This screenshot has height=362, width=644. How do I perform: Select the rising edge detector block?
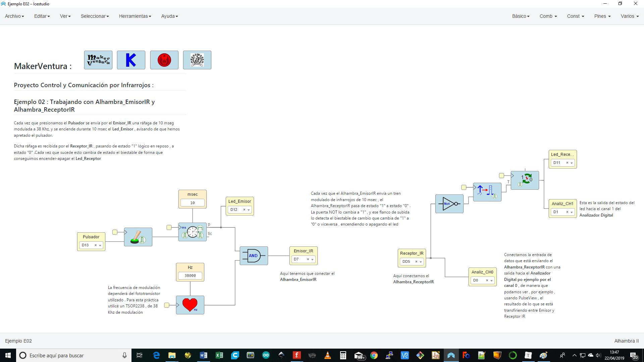tap(487, 192)
